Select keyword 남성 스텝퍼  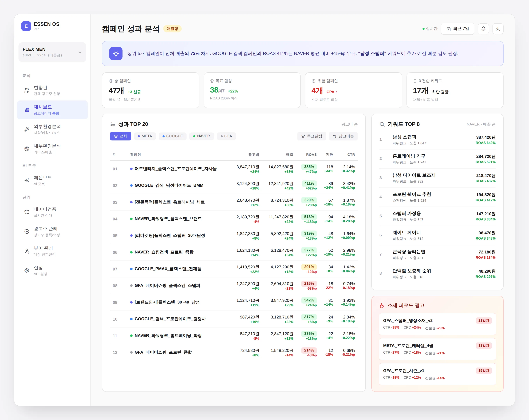[x=437, y=140]
